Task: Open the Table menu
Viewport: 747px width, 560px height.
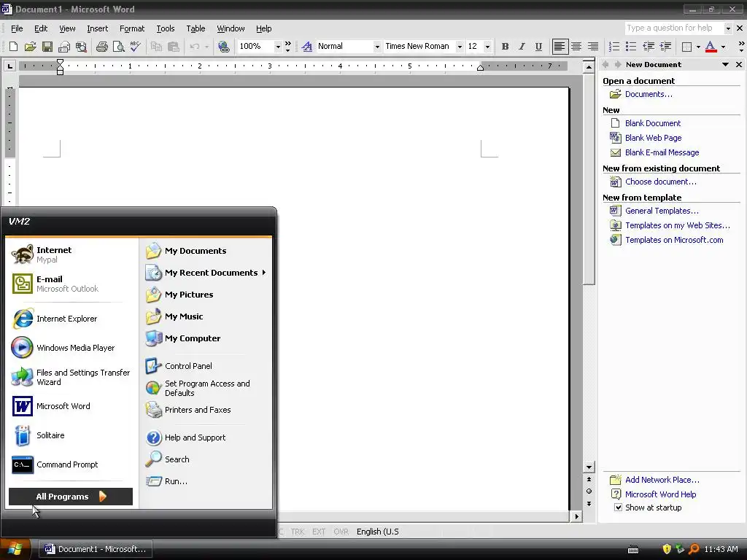Action: click(196, 28)
